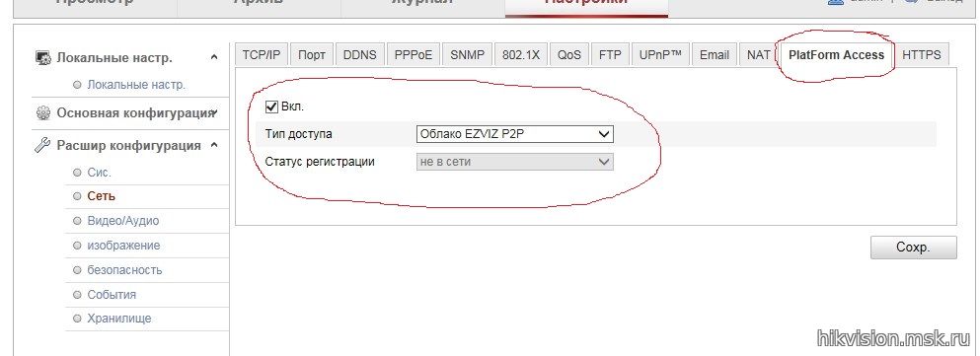Open the Видео/Аудио settings item

123,221
